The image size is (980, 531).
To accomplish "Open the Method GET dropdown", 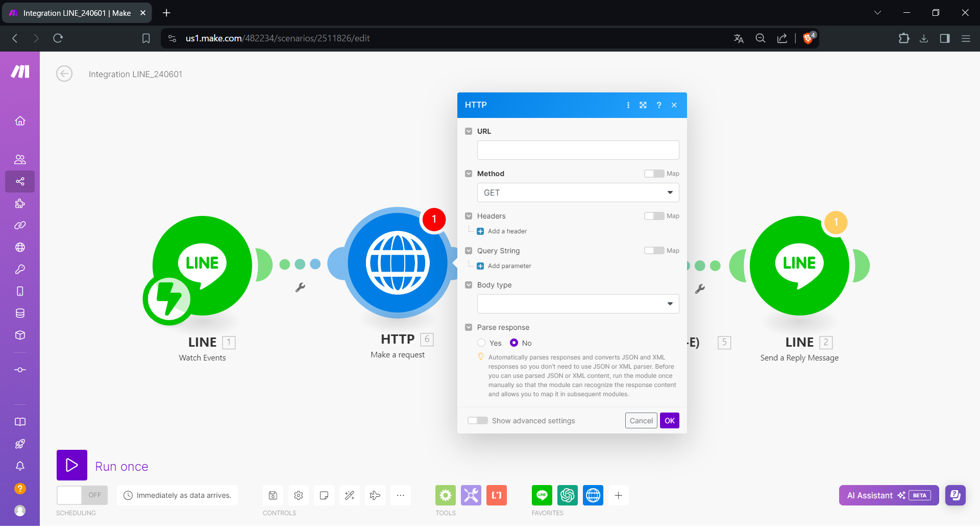I will tap(578, 192).
